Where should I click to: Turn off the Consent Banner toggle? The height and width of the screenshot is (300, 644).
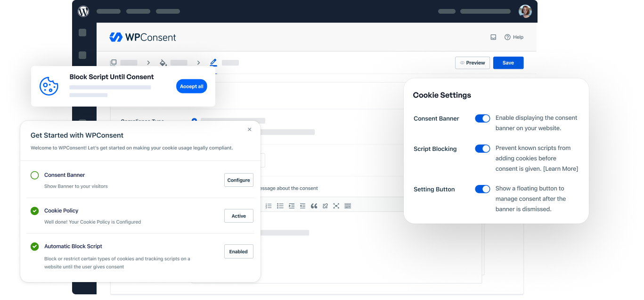pos(482,118)
